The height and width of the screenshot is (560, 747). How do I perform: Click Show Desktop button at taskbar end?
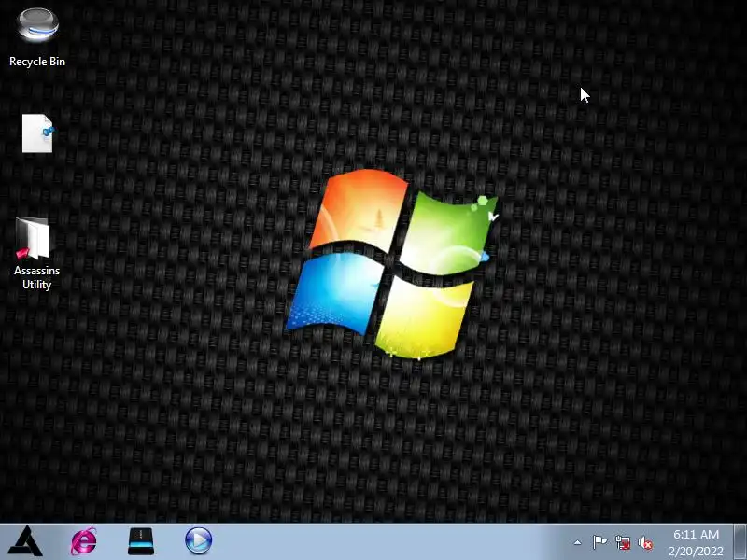pos(740,542)
